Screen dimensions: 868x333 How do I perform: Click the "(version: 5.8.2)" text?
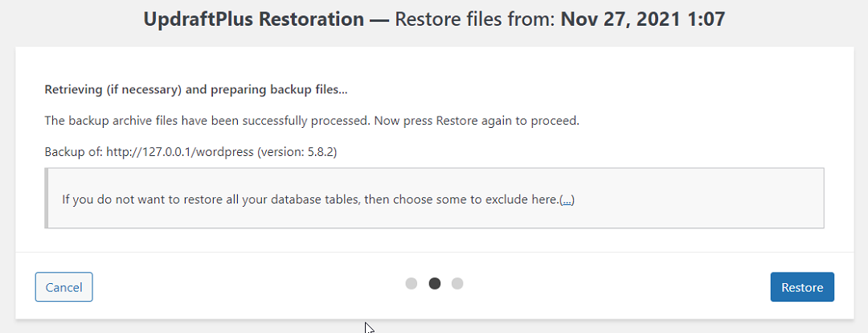pyautogui.click(x=297, y=152)
